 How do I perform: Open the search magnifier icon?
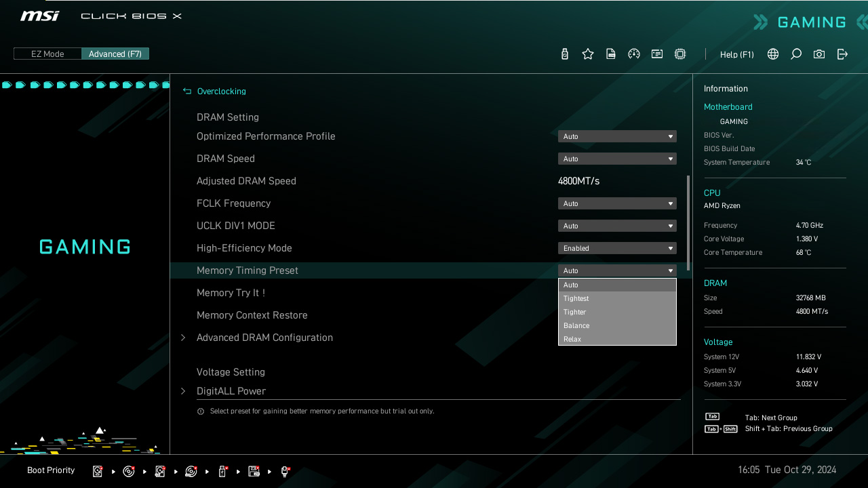(x=795, y=54)
